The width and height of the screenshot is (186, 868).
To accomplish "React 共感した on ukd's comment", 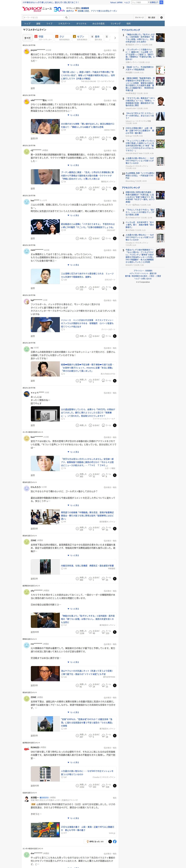I will (x=81, y=138).
